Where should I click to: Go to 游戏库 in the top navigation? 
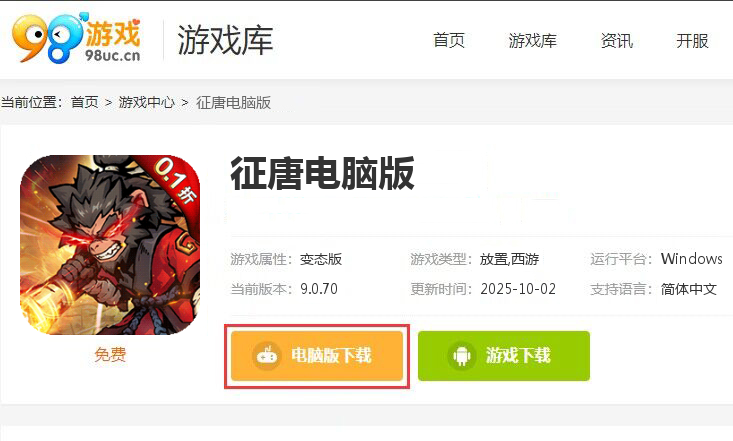click(532, 41)
